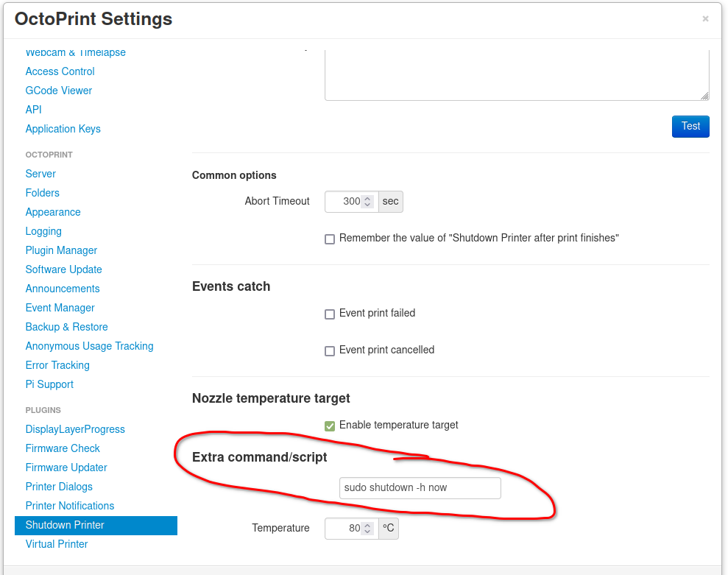Open GCode Viewer settings
728x575 pixels.
(x=58, y=91)
